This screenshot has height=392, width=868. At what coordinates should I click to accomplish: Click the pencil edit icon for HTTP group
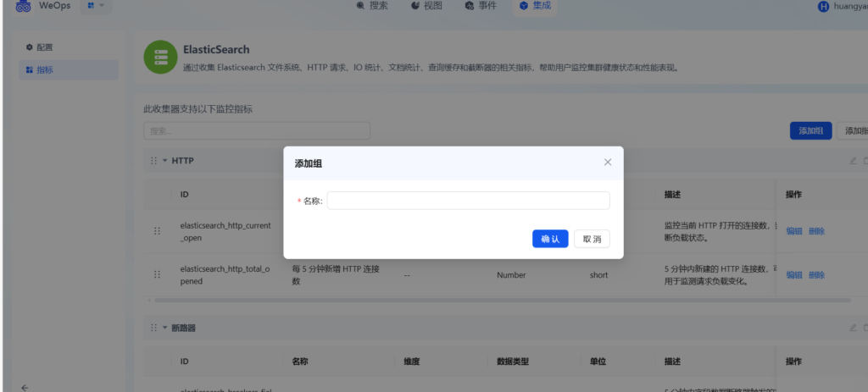coord(853,161)
